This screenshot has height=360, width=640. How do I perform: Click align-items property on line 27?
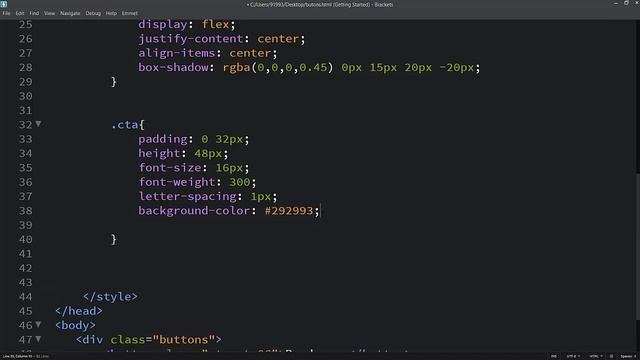click(177, 53)
